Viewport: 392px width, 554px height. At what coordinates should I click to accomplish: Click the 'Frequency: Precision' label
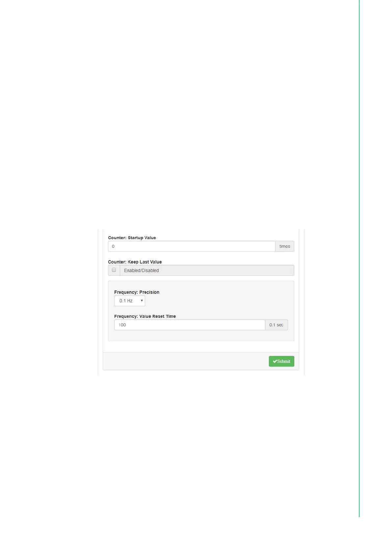pyautogui.click(x=137, y=292)
